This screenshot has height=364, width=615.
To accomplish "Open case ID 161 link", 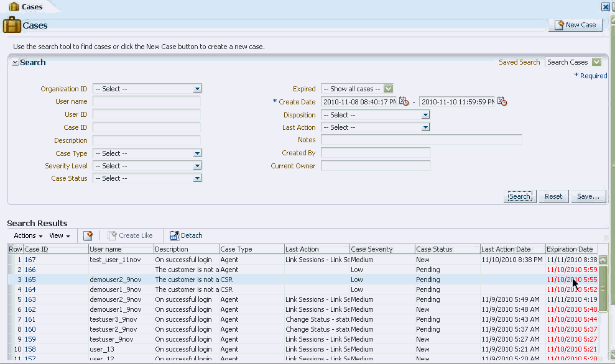I will coord(30,319).
